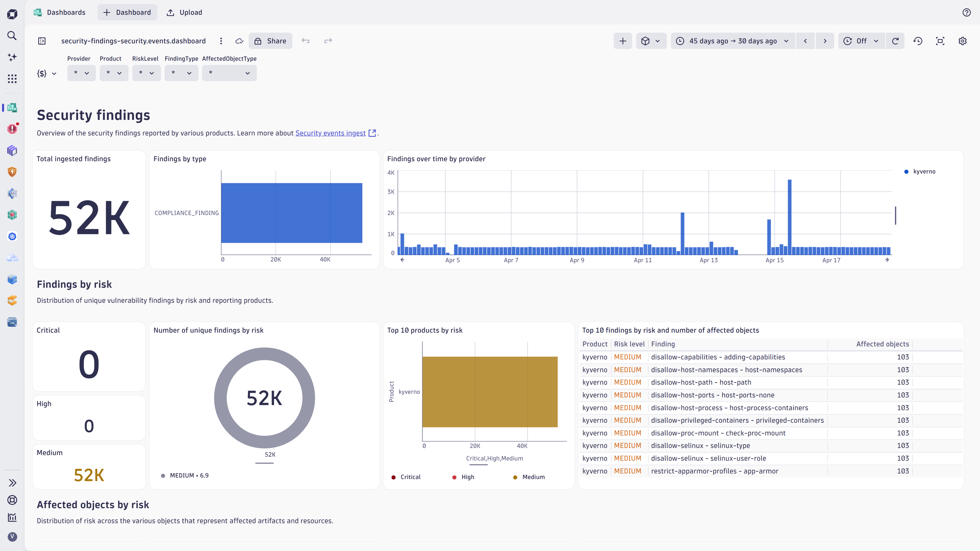Sort by Product column header
This screenshot has height=551, width=980.
pyautogui.click(x=595, y=344)
